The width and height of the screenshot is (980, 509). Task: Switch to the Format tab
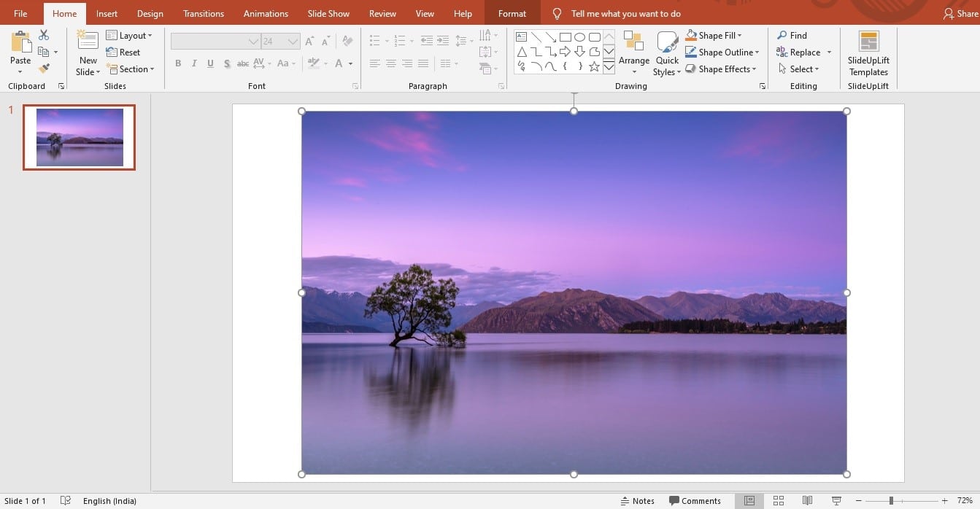point(512,14)
